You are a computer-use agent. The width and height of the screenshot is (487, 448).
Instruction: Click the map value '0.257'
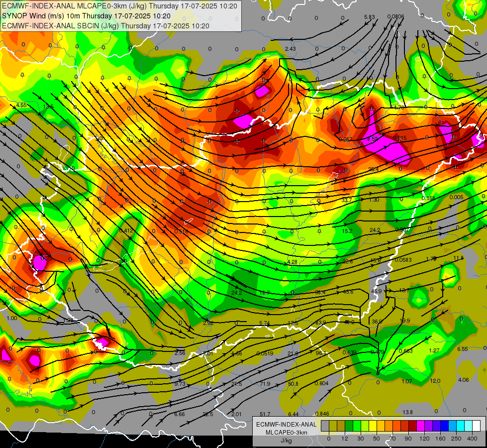tap(345, 139)
